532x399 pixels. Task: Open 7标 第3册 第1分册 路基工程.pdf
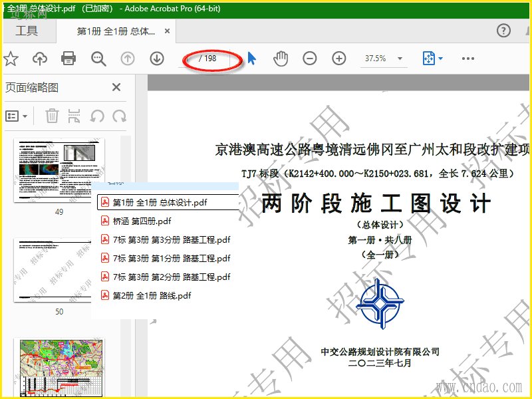(x=166, y=259)
